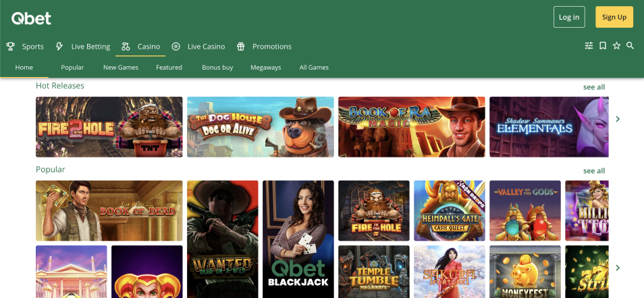Click the Live Casino chip icon
644x298 pixels.
(176, 47)
